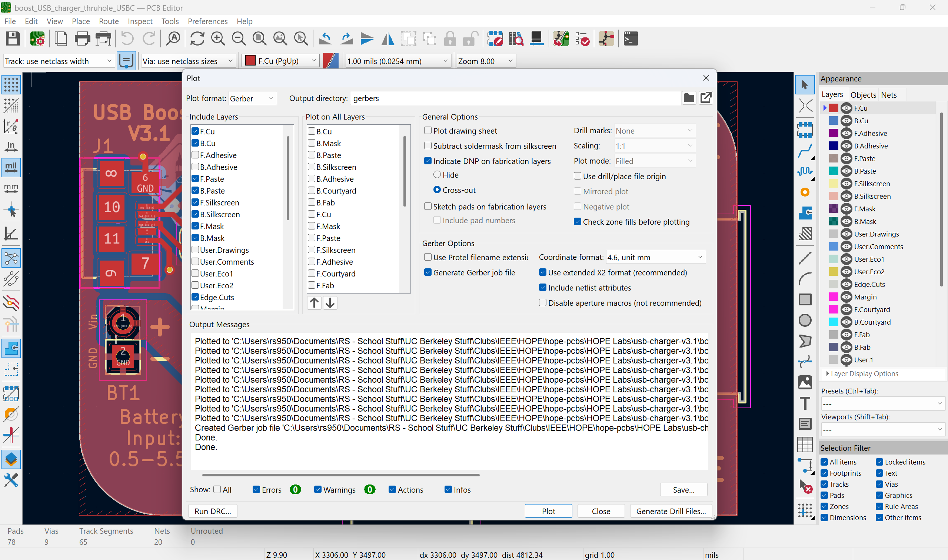Image resolution: width=948 pixels, height=560 pixels.
Task: Open the Plot format dropdown
Action: pos(252,98)
